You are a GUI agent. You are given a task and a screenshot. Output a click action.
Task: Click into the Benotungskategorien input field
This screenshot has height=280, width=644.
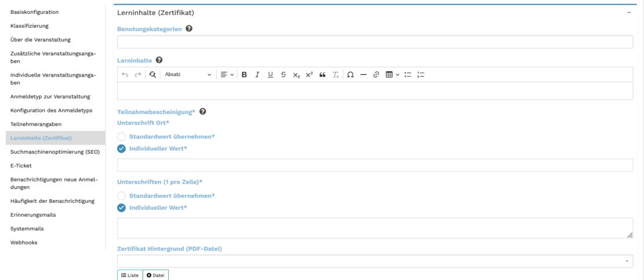point(375,42)
